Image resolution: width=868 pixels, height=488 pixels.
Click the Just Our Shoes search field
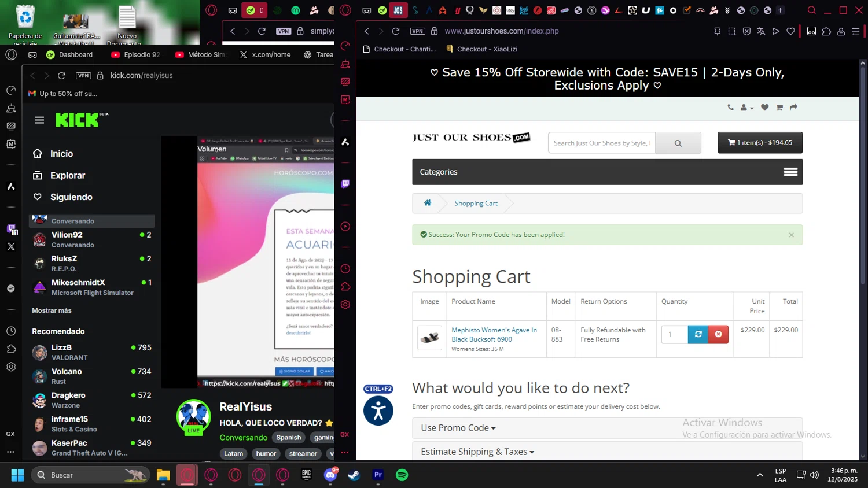(x=602, y=143)
